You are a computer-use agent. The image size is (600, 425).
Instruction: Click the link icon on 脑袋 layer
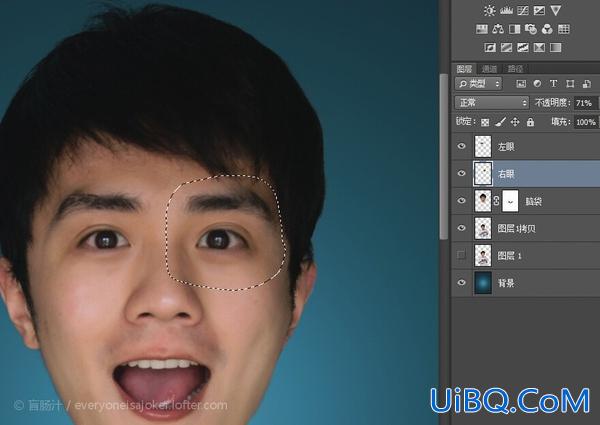pos(497,201)
